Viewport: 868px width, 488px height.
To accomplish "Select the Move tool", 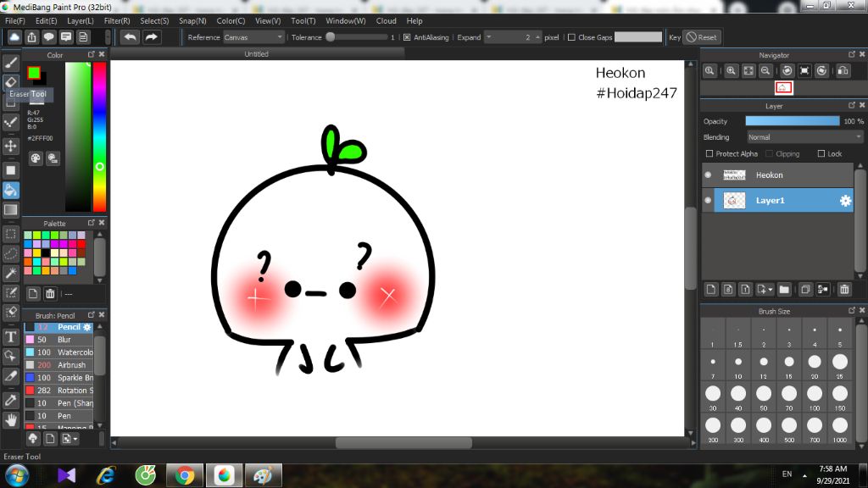I will pos(10,146).
